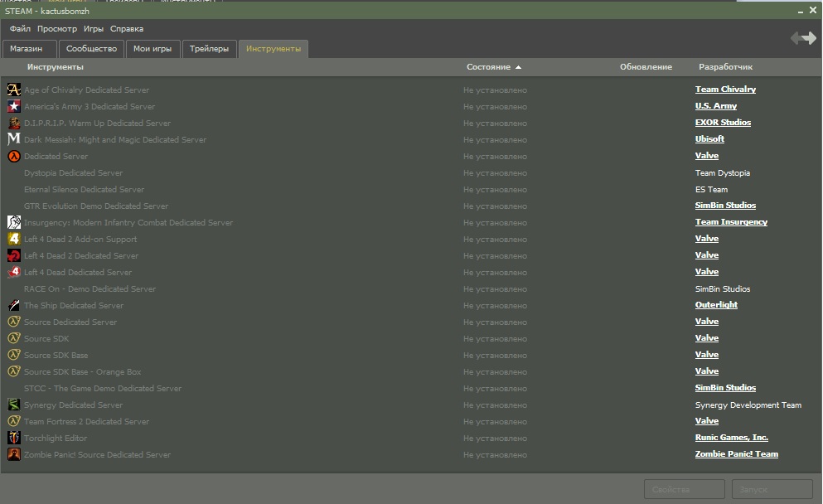The width and height of the screenshot is (823, 504).
Task: Click ES Team developer text
Action: pos(711,190)
